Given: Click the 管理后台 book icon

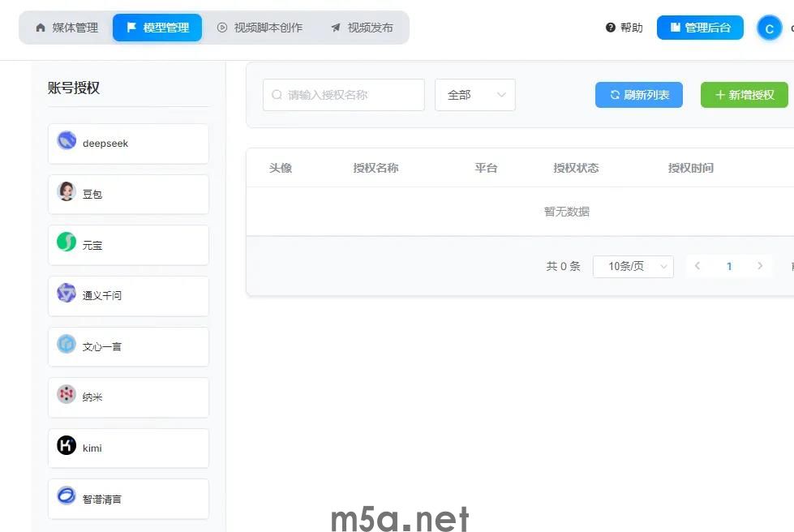Looking at the screenshot, I should (675, 27).
